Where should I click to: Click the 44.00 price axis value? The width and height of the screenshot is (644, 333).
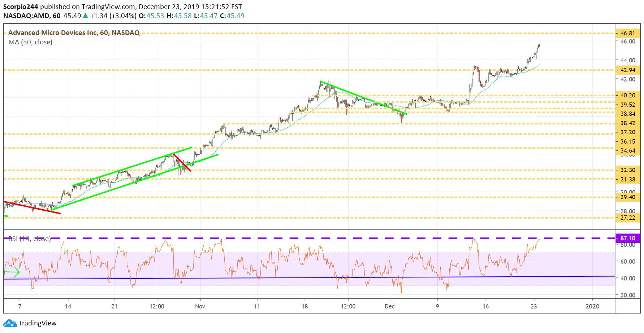(628, 60)
